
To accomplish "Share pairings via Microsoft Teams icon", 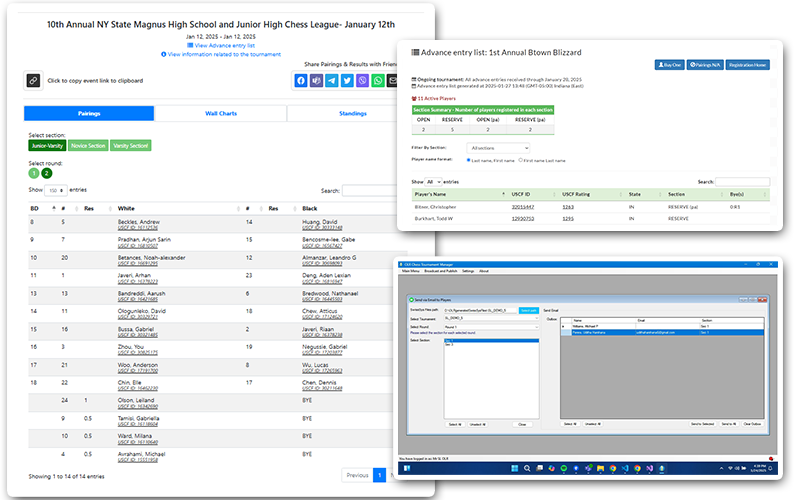I will click(x=316, y=81).
